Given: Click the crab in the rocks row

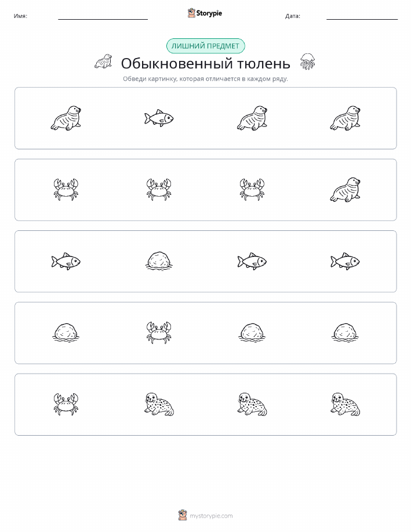Looking at the screenshot, I should click(x=159, y=332).
